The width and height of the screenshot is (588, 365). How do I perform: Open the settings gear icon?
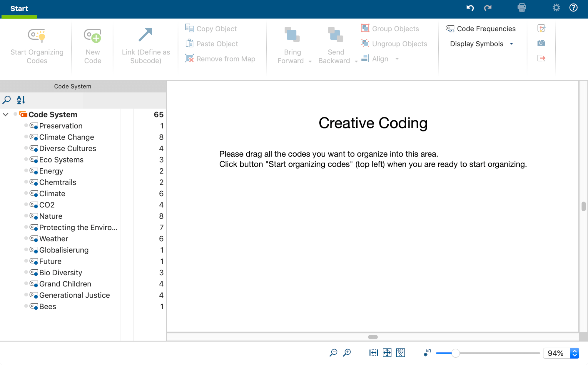pos(556,8)
